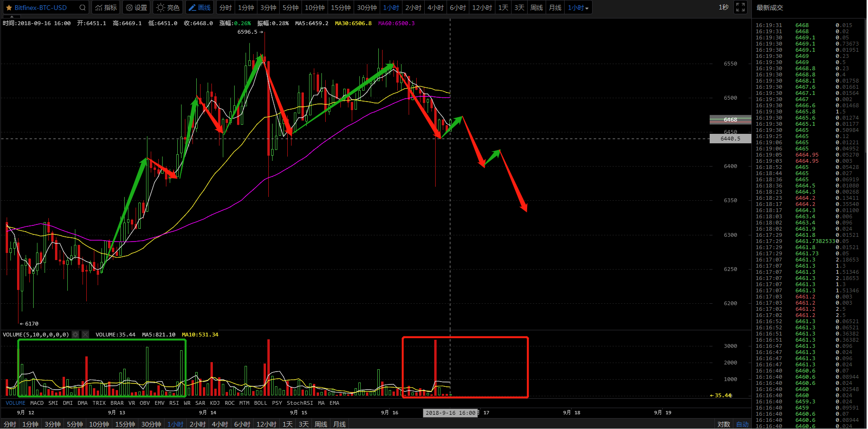
Task: Click the small up arrow under the symbol name
Action: tap(12, 16)
